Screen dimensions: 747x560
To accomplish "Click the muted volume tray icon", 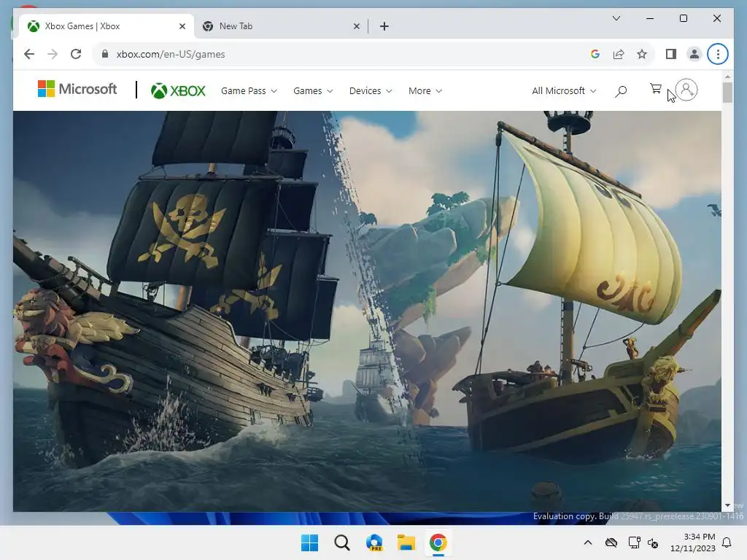I will 653,542.
